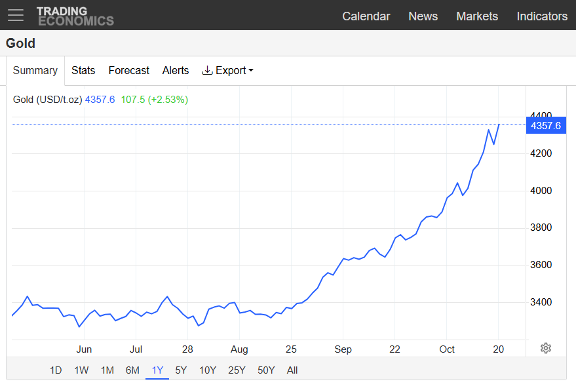Select the Alerts tab
Image resolution: width=576 pixels, height=392 pixels.
[x=176, y=71]
